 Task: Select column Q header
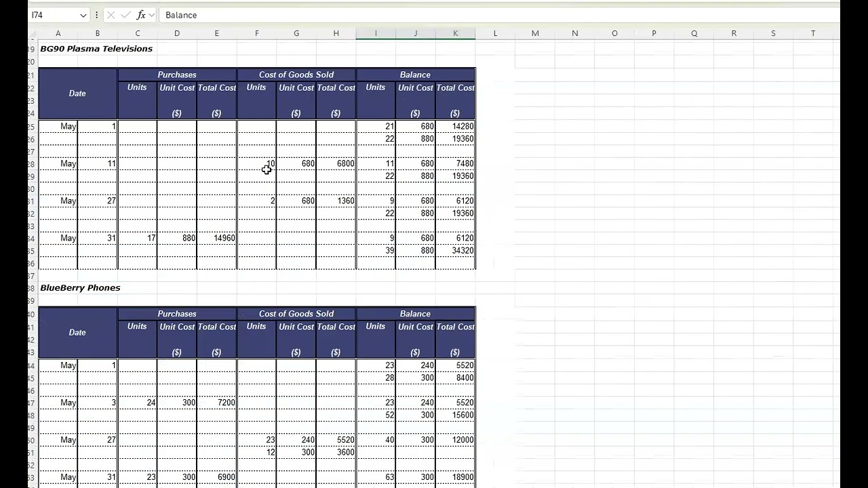[694, 33]
